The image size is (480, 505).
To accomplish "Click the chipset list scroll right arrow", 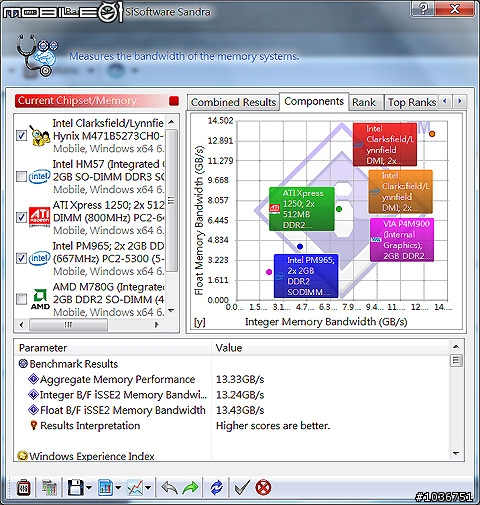I will (157, 324).
